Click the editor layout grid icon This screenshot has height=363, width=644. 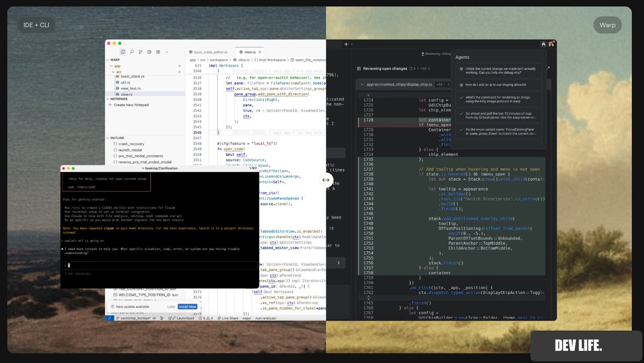(158, 52)
